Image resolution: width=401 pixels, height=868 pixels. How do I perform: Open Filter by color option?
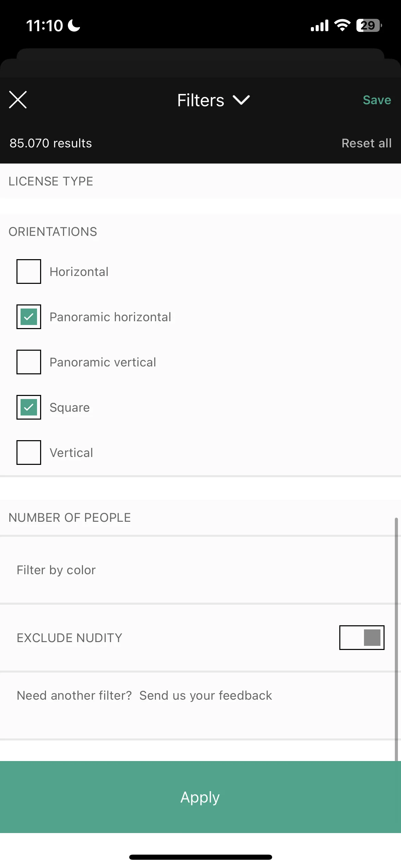[200, 570]
